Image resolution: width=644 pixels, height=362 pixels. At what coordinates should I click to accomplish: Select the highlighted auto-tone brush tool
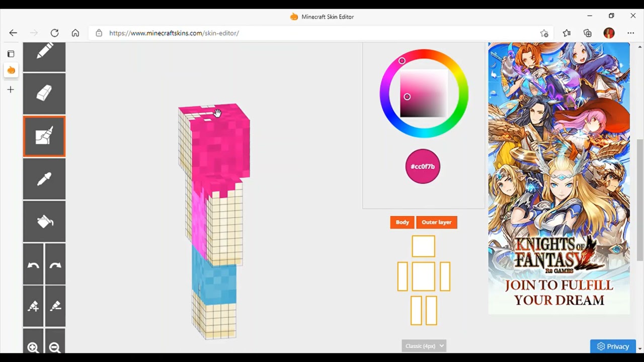coord(44,137)
